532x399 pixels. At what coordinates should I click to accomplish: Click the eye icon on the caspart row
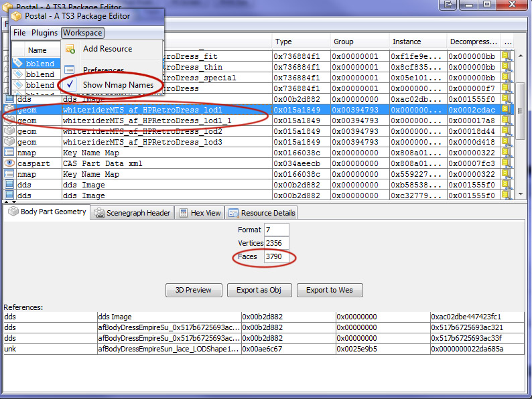point(9,163)
